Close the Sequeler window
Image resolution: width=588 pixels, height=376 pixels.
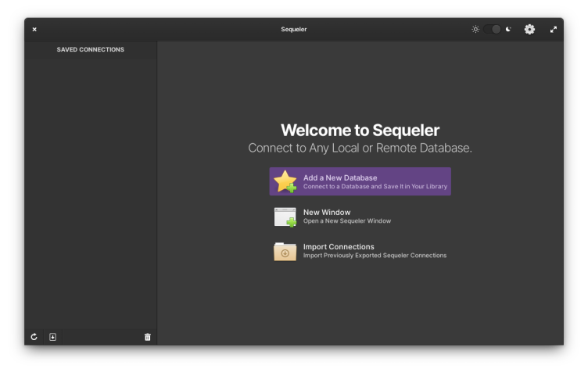coord(34,30)
